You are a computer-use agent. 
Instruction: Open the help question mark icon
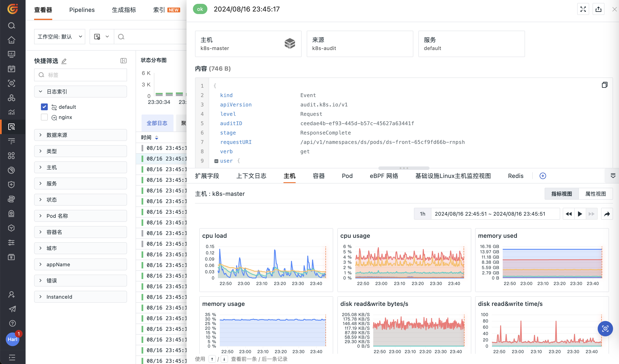tap(12, 323)
